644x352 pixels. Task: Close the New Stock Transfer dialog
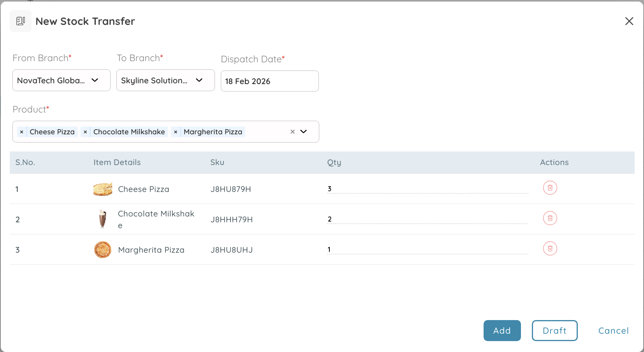629,21
